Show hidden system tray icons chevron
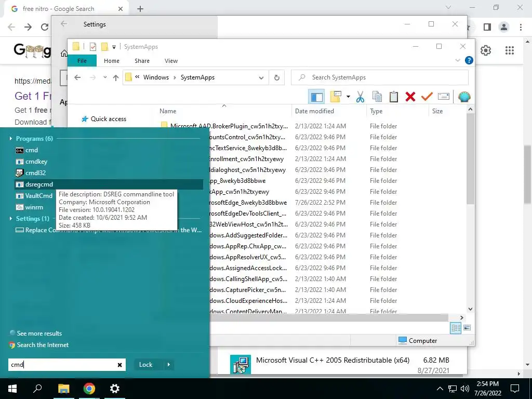 click(440, 389)
